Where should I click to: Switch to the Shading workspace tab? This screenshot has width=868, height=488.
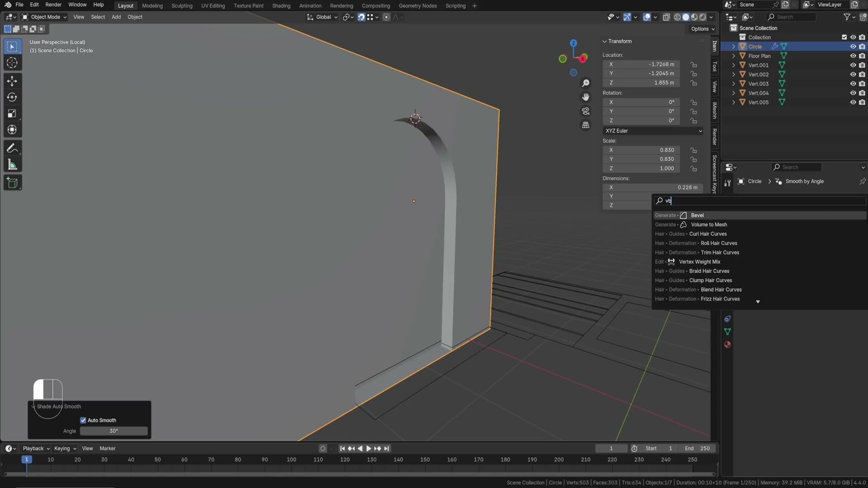pyautogui.click(x=281, y=6)
